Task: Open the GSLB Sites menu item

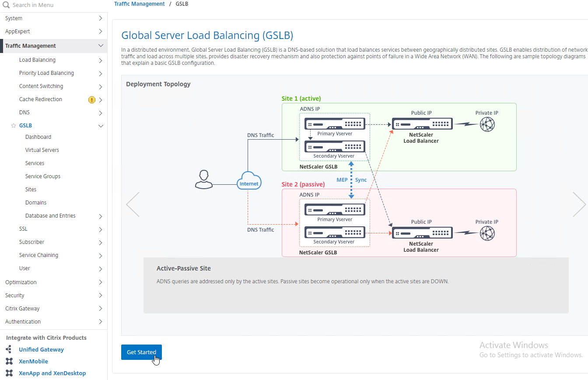Action: (x=31, y=190)
